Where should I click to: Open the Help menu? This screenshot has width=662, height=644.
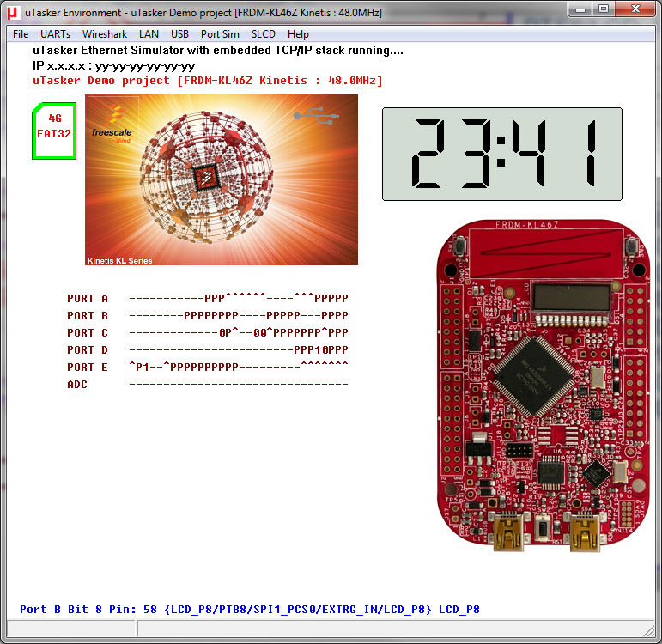(298, 34)
